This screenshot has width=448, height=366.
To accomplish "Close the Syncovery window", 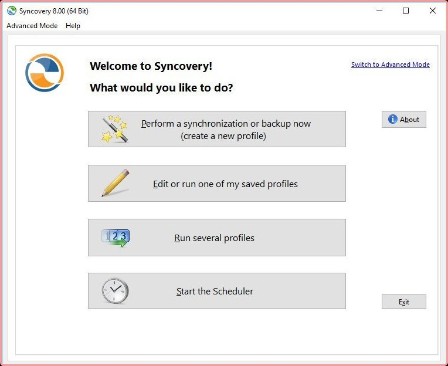I will (x=433, y=11).
